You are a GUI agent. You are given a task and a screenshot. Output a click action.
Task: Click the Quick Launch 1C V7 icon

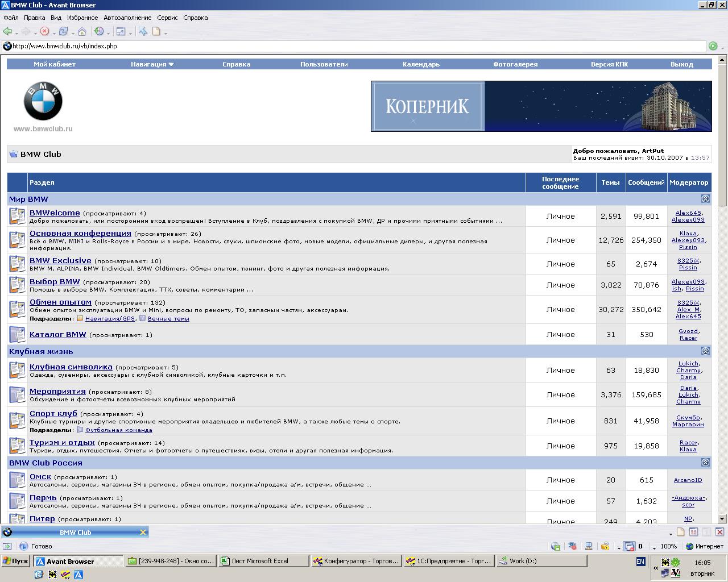65,574
